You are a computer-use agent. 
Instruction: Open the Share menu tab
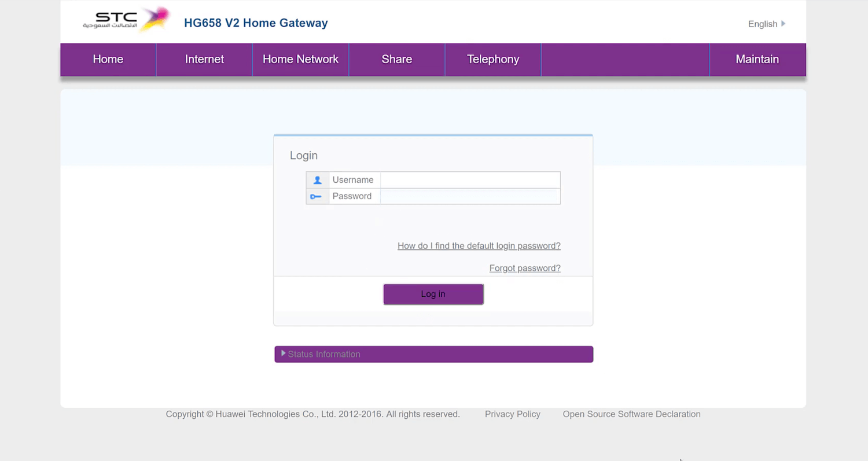[x=397, y=60]
